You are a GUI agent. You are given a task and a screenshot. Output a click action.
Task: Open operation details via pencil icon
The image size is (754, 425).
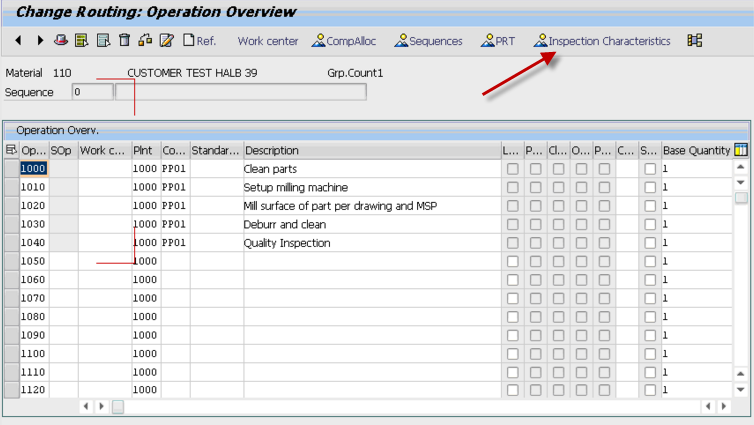tap(167, 40)
